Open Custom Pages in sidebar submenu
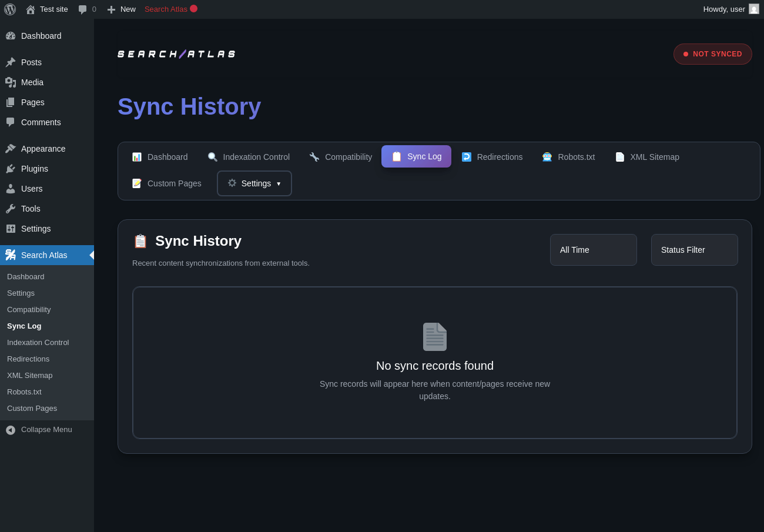 (32, 408)
